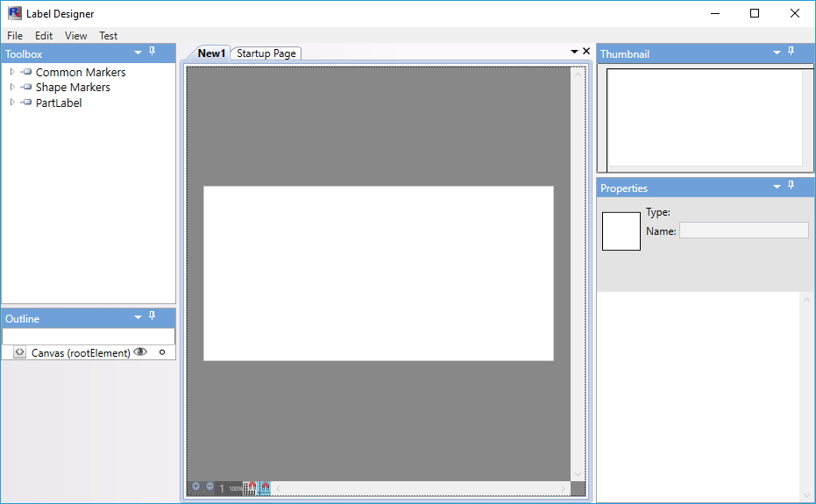Click the Name field in Properties
The width and height of the screenshot is (816, 504).
point(743,231)
